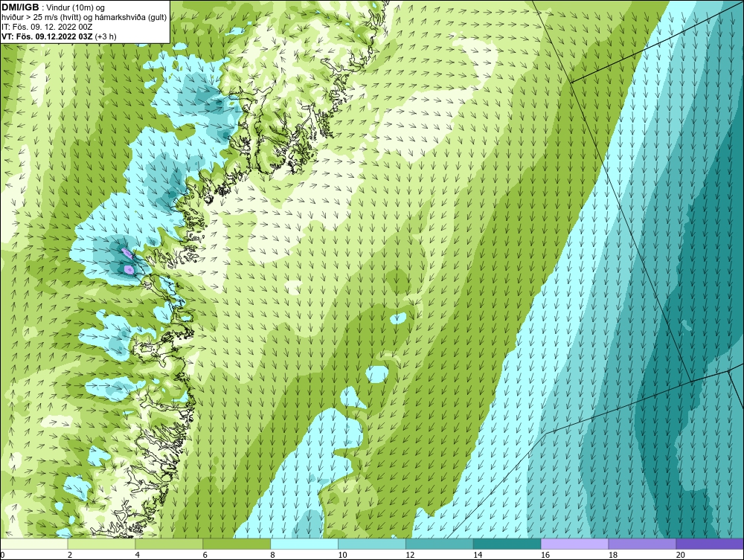Click the 'DMI/IGB' title text
Viewport: 744px width, 560px height.
click(20, 7)
